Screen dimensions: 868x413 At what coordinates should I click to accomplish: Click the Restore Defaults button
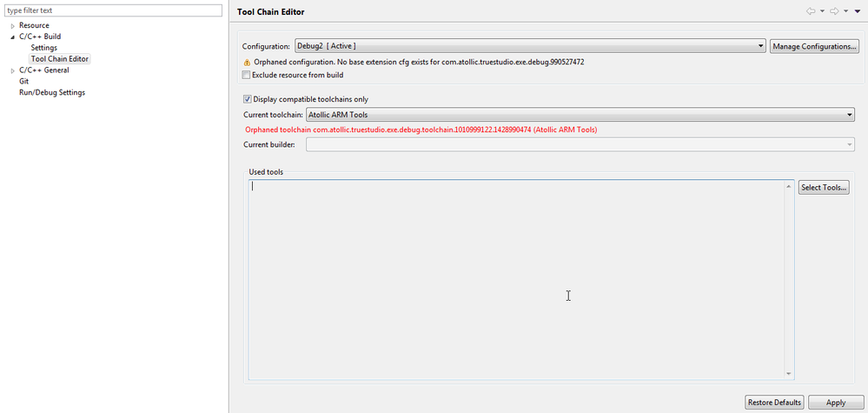click(x=774, y=403)
